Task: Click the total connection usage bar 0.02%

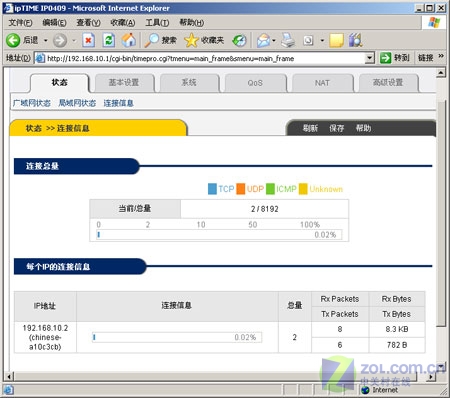Action: click(x=219, y=235)
